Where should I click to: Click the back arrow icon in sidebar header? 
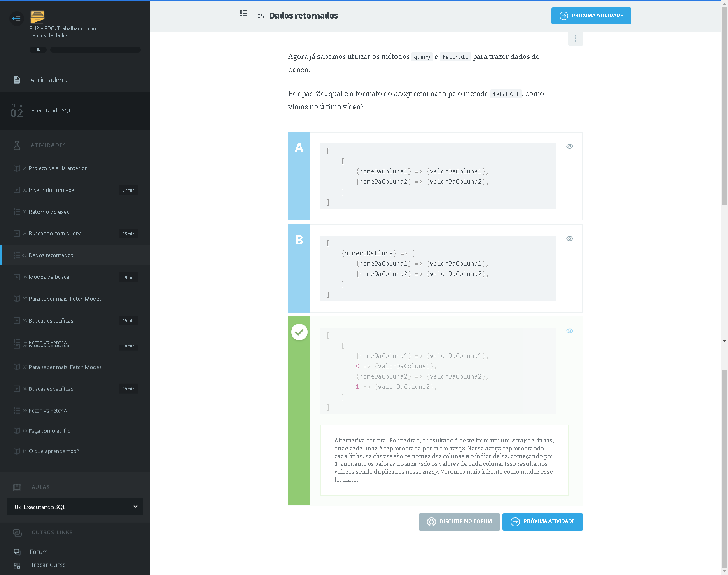point(16,18)
